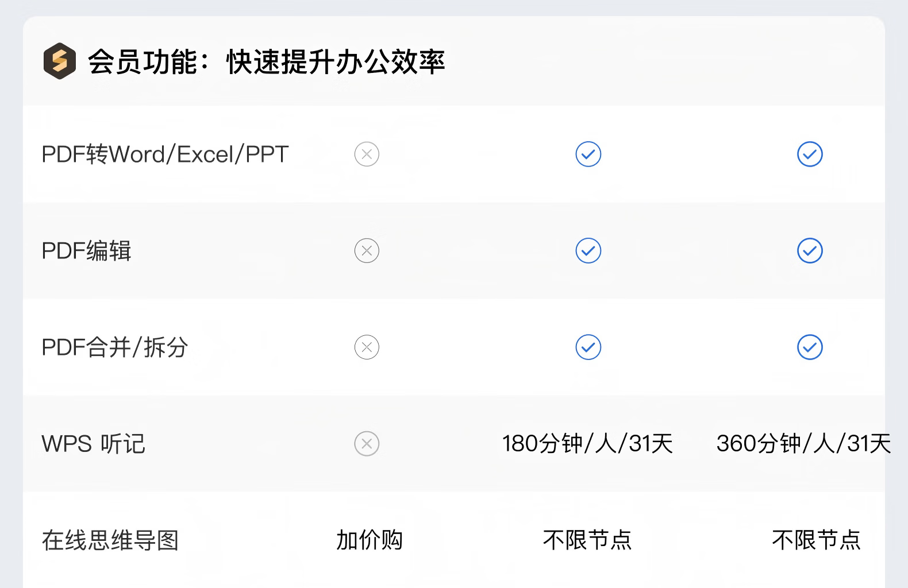Click the X icon beside PDF转Word/Excel/PPT

pyautogui.click(x=367, y=154)
